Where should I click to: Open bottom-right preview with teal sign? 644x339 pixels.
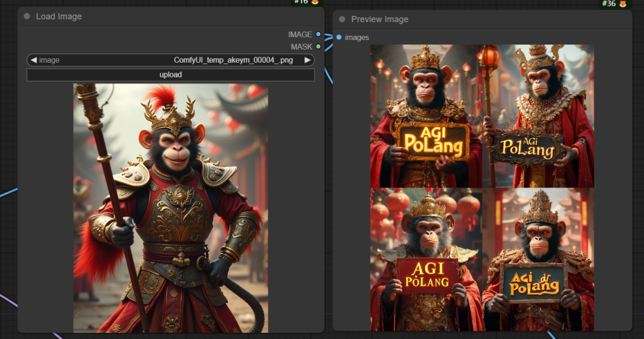[x=538, y=259]
